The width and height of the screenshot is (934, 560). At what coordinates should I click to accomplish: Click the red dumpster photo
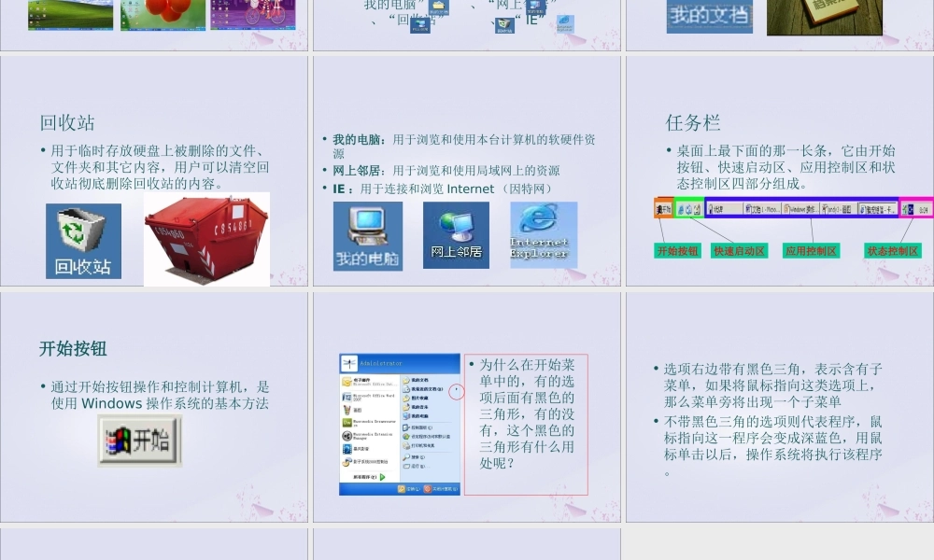(206, 239)
